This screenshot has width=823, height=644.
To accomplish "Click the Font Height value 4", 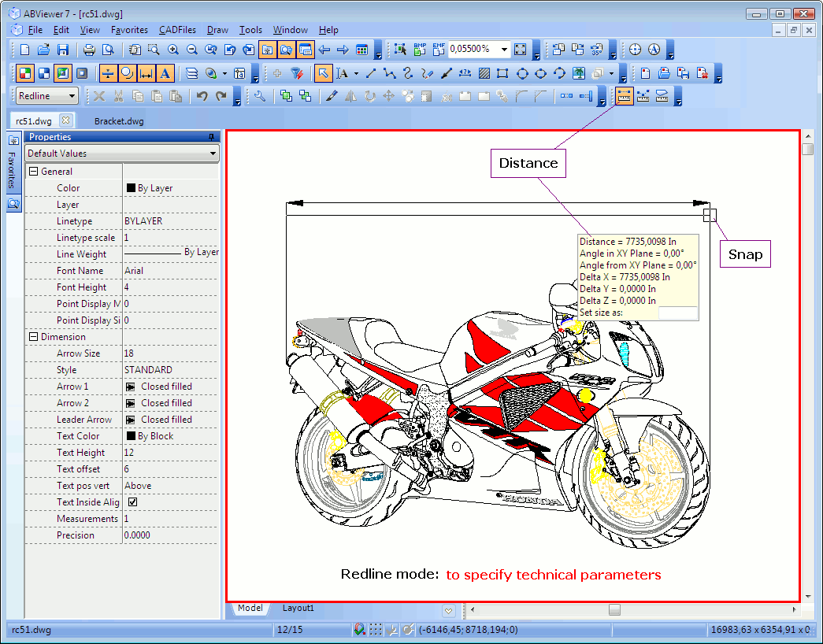I will (x=171, y=287).
